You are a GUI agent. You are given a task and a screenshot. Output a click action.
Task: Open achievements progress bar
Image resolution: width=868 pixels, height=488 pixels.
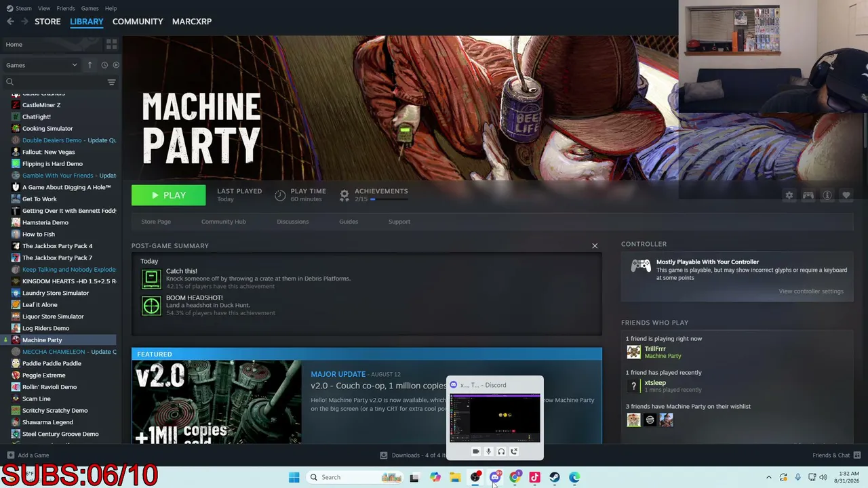tap(389, 199)
